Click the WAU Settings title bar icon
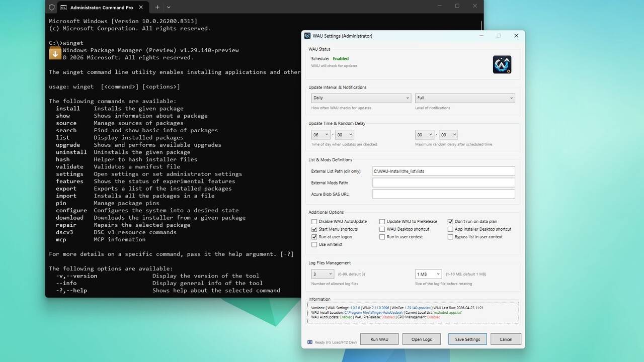644x362 pixels. click(307, 36)
